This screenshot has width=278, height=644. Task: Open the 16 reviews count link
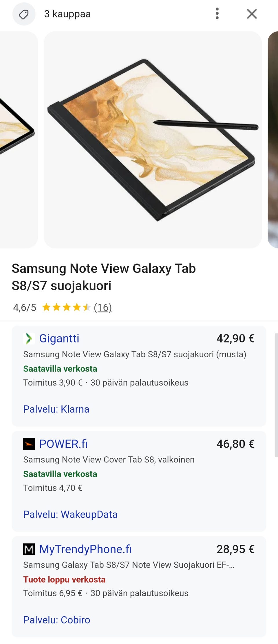click(x=103, y=307)
